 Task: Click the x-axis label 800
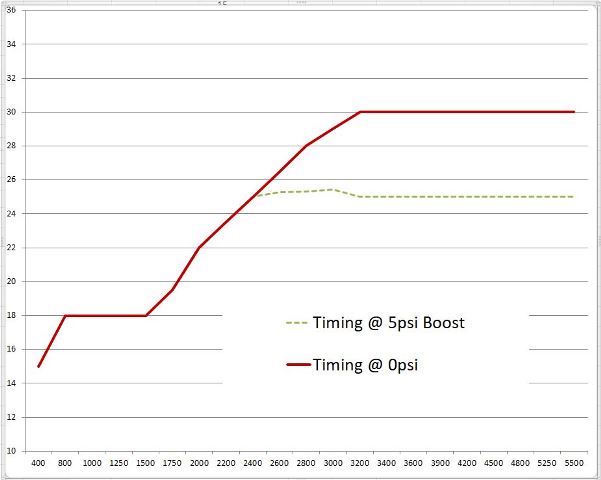(x=65, y=463)
